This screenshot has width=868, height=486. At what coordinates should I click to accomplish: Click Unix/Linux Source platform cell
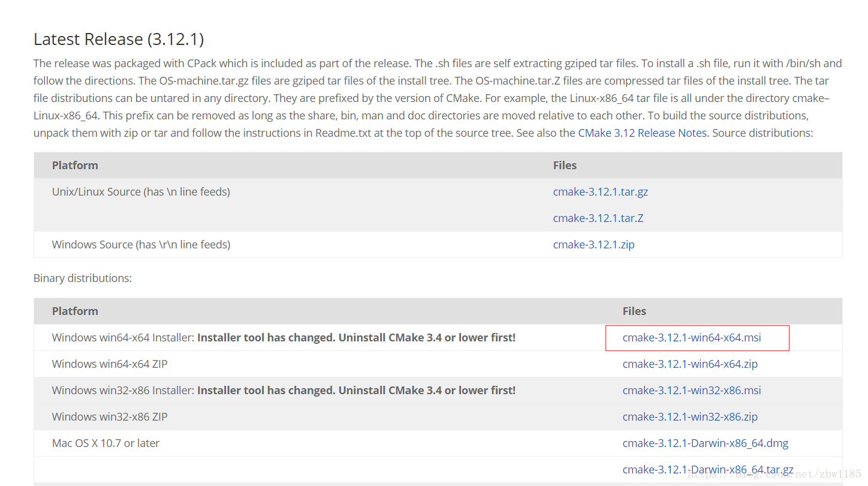click(141, 192)
